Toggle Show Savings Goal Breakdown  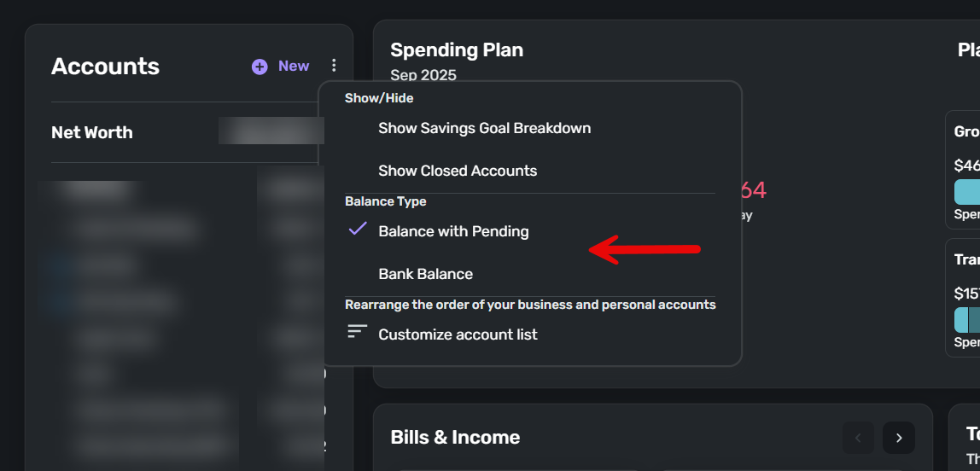click(484, 128)
